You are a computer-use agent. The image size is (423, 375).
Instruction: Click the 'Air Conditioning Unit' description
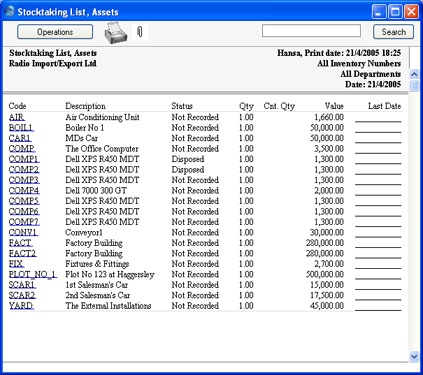click(102, 117)
